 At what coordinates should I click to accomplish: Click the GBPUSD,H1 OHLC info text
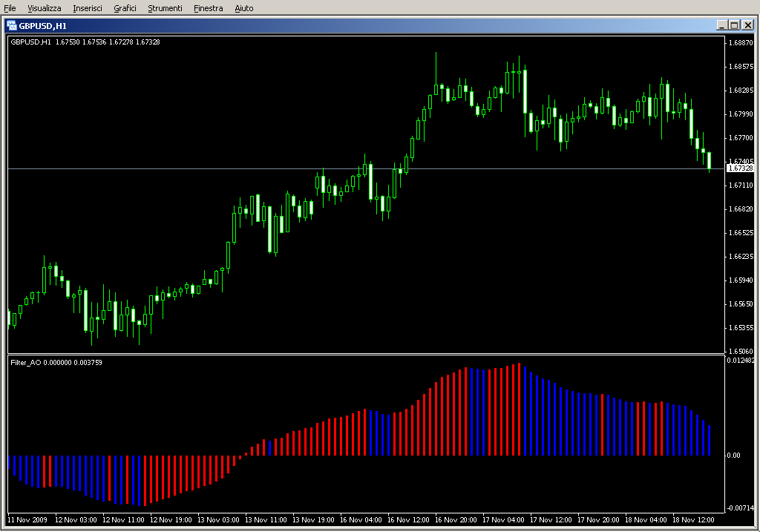85,42
